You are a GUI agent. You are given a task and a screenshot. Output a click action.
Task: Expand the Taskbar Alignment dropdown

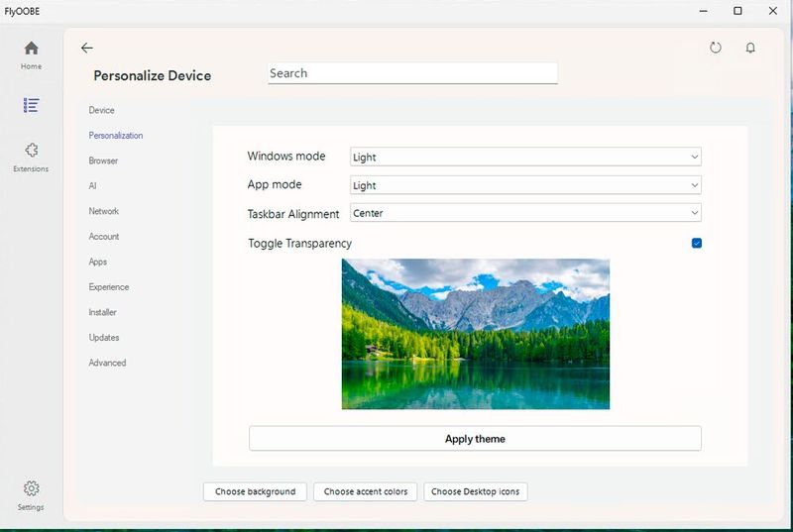tap(525, 213)
